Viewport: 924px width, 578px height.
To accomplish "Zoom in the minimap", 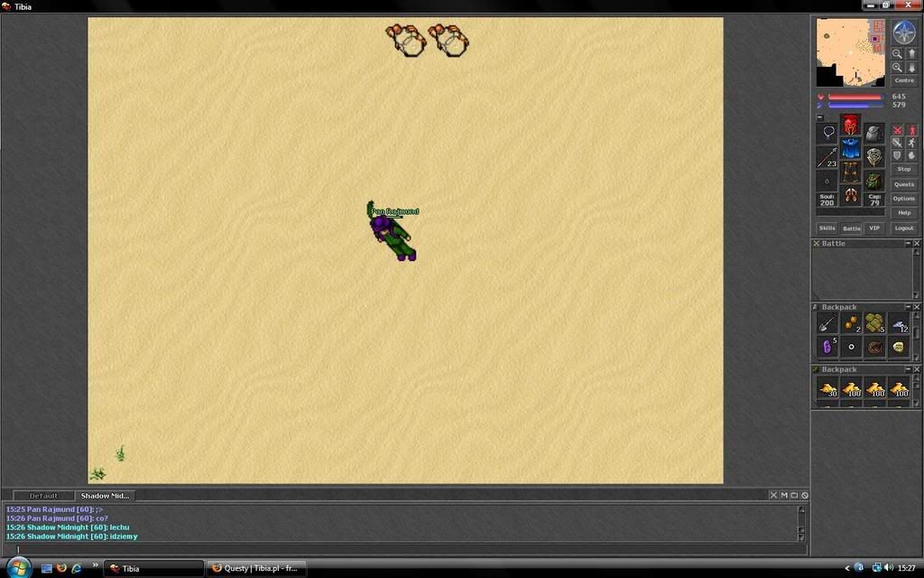I will pos(898,68).
